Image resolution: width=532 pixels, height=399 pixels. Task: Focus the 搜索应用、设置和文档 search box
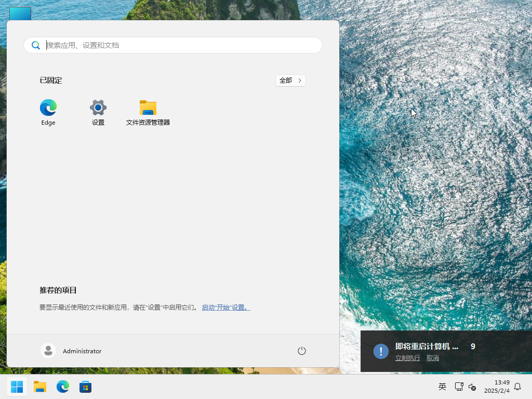coord(177,45)
